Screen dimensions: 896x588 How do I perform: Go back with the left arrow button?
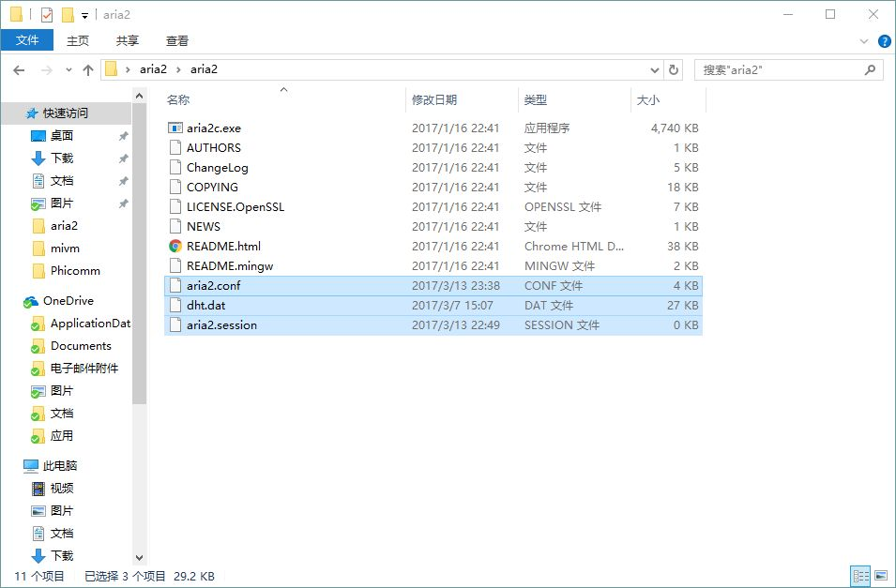[19, 70]
